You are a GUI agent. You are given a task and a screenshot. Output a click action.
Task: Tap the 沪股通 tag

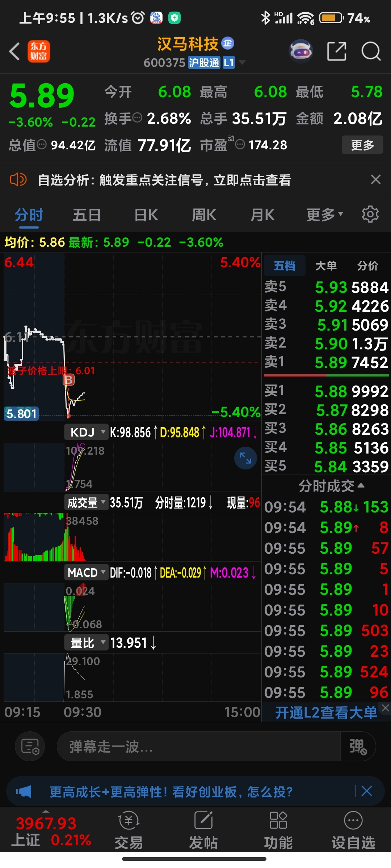(x=204, y=63)
